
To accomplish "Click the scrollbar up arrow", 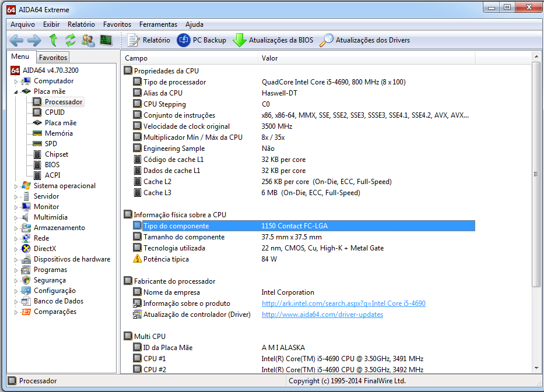I will (536, 56).
